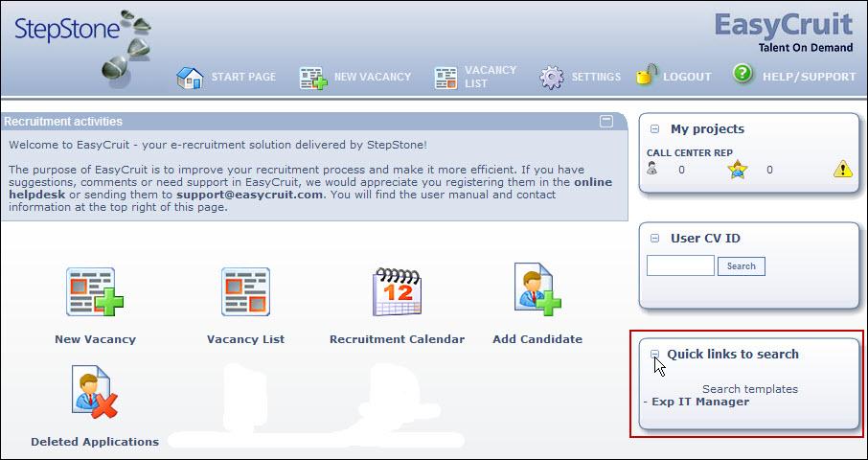The width and height of the screenshot is (868, 460).
Task: Click the online helpdesk link
Action: tap(310, 189)
